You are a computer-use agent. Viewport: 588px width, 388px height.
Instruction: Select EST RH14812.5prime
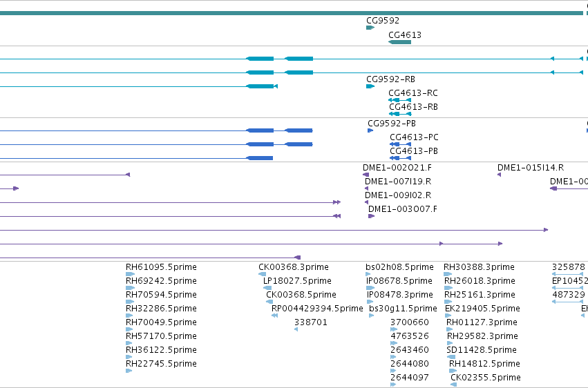(484, 365)
